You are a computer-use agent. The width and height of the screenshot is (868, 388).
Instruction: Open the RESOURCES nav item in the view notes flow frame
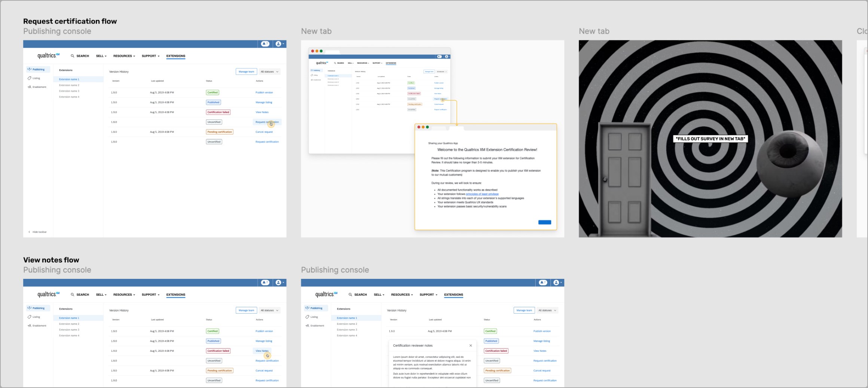click(124, 295)
